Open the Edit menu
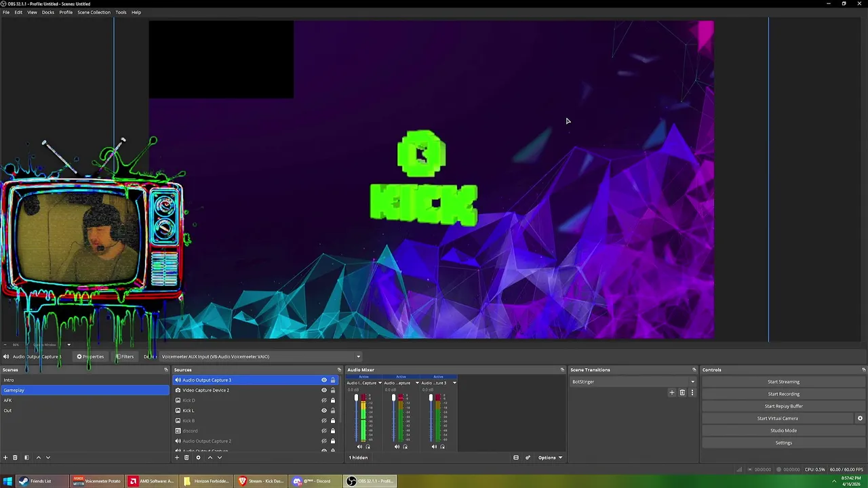Image resolution: width=868 pixels, height=488 pixels. 18,12
